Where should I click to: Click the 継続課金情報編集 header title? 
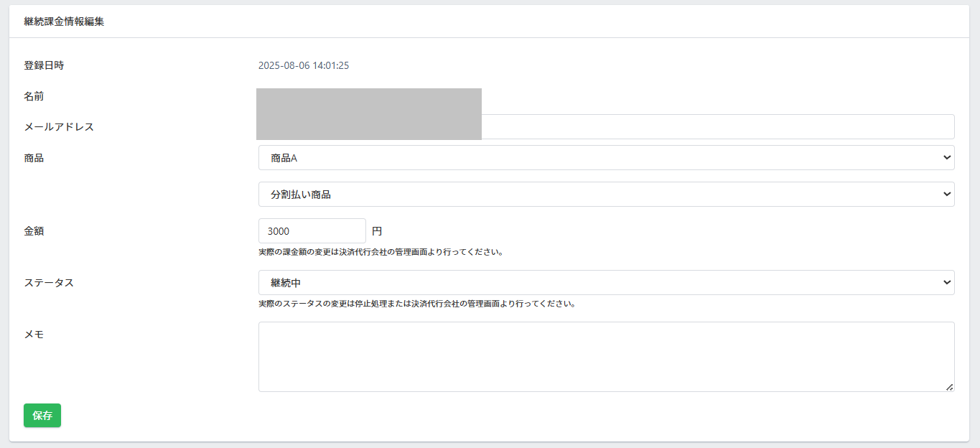coord(64,22)
